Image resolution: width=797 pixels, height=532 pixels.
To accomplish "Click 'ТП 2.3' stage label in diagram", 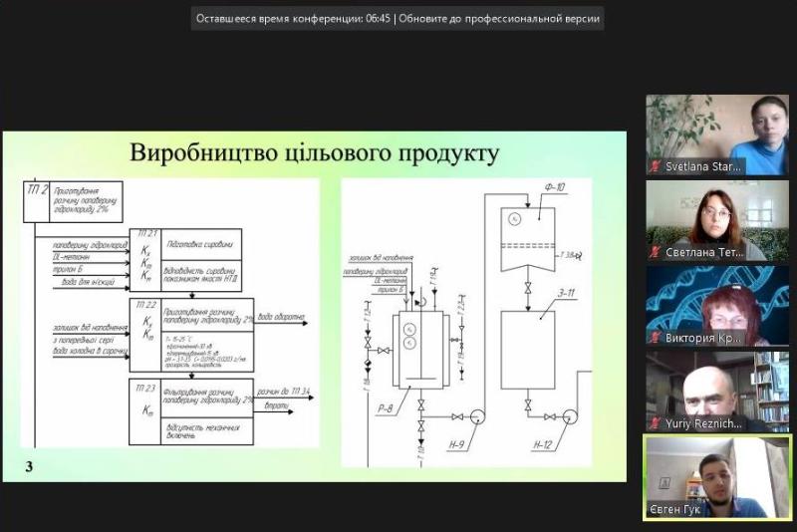I will pyautogui.click(x=145, y=389).
